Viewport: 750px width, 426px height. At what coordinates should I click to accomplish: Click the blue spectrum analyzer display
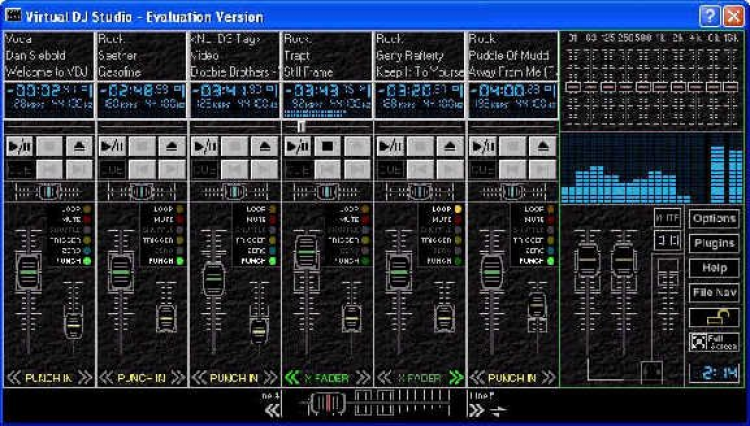point(651,168)
